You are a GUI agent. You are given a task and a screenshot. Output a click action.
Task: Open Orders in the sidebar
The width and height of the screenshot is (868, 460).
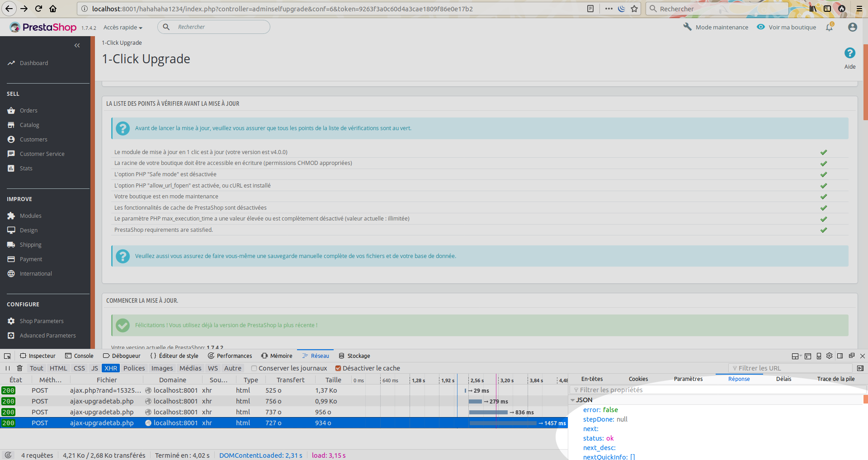point(28,111)
